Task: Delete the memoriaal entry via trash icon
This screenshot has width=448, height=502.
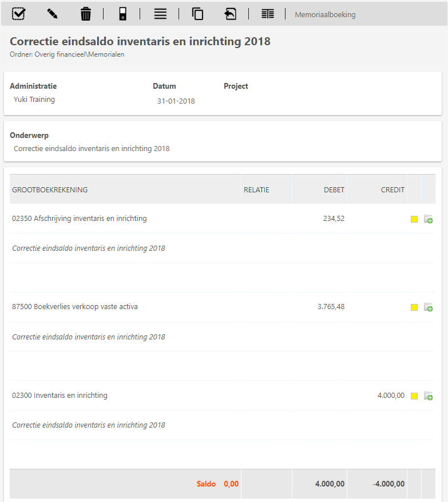Action: [86, 14]
